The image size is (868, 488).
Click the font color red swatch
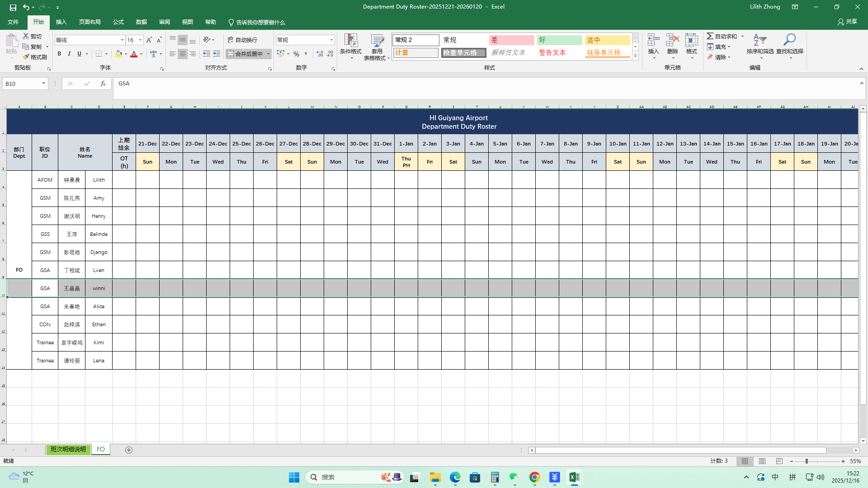pos(134,54)
